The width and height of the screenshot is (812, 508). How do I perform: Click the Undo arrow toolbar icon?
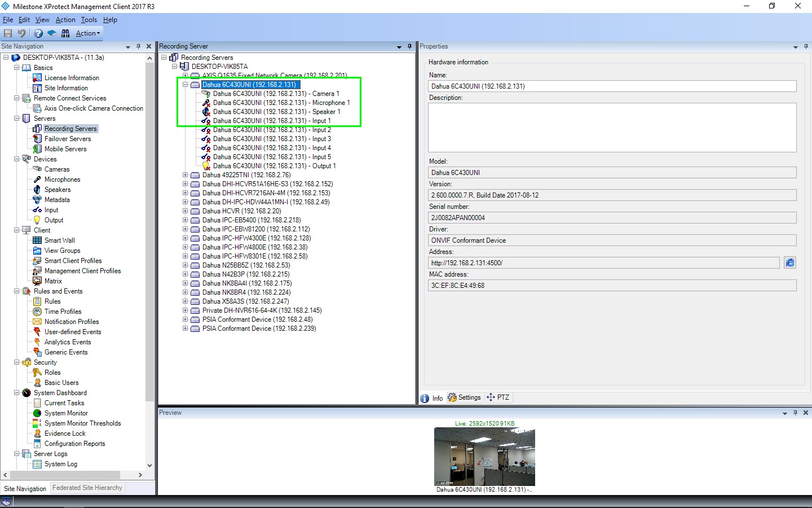click(22, 33)
